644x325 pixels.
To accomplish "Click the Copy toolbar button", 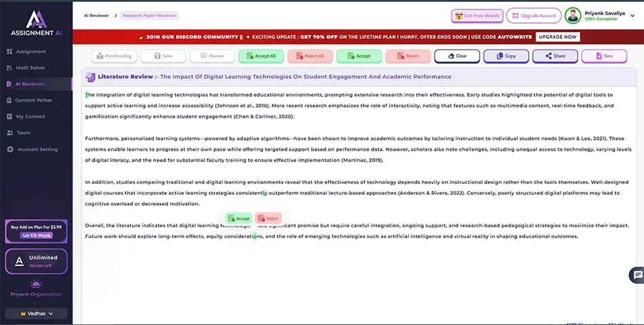I will (x=506, y=56).
